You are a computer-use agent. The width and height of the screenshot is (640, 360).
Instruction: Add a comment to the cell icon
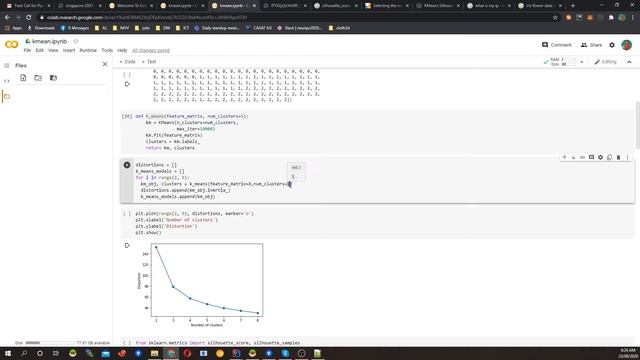click(x=591, y=157)
